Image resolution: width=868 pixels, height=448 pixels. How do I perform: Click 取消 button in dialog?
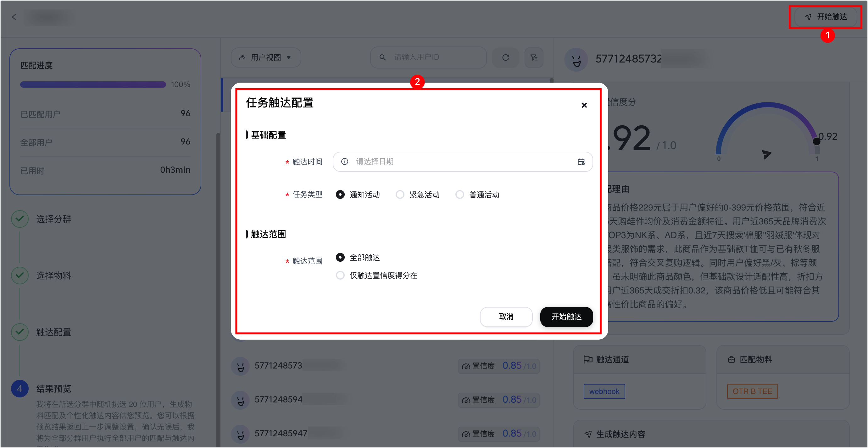coord(506,317)
